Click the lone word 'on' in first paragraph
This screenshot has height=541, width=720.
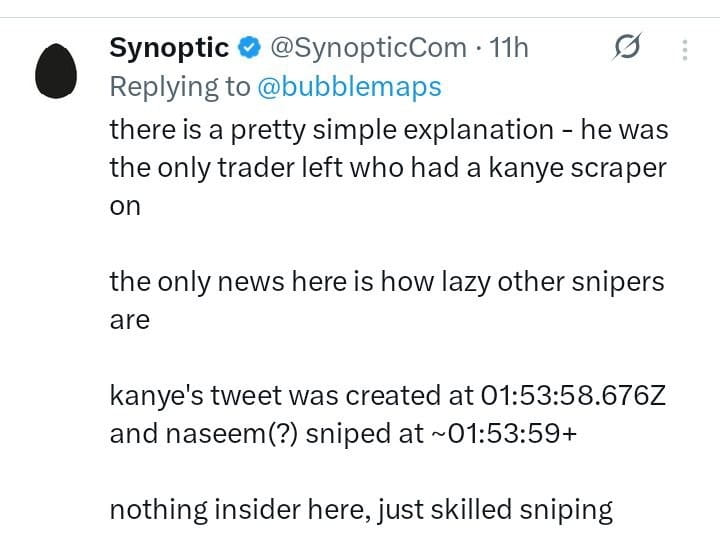[x=125, y=207]
